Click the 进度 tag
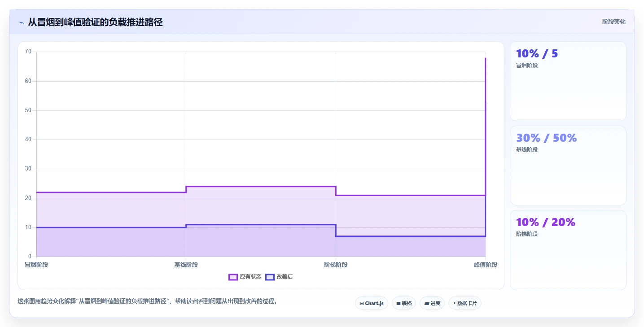This screenshot has height=327, width=644. point(432,303)
